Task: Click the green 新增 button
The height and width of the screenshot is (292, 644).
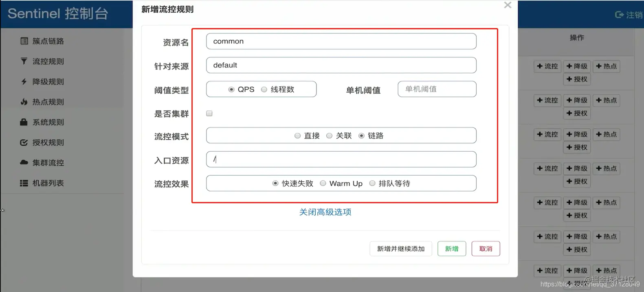Action: click(x=452, y=249)
